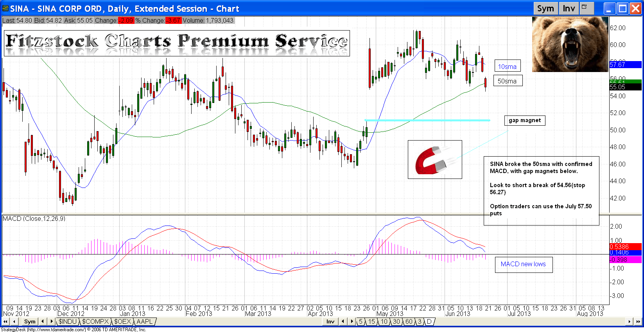The width and height of the screenshot is (644, 332).
Task: Click the cyan gap magnet horizontal line
Action: [426, 120]
